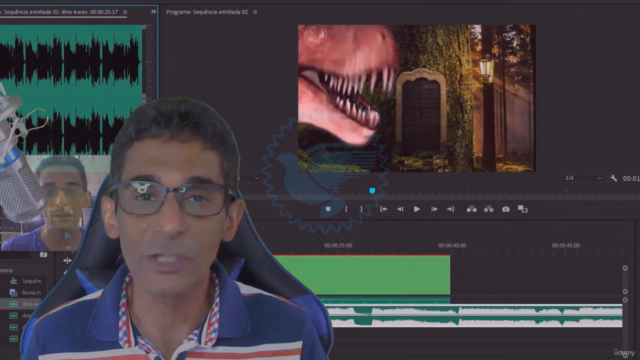Click the Lift button

point(471,209)
